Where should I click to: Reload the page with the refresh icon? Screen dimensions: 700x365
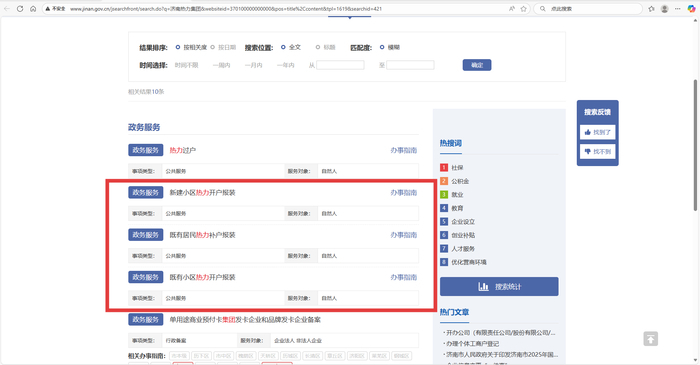coord(20,8)
